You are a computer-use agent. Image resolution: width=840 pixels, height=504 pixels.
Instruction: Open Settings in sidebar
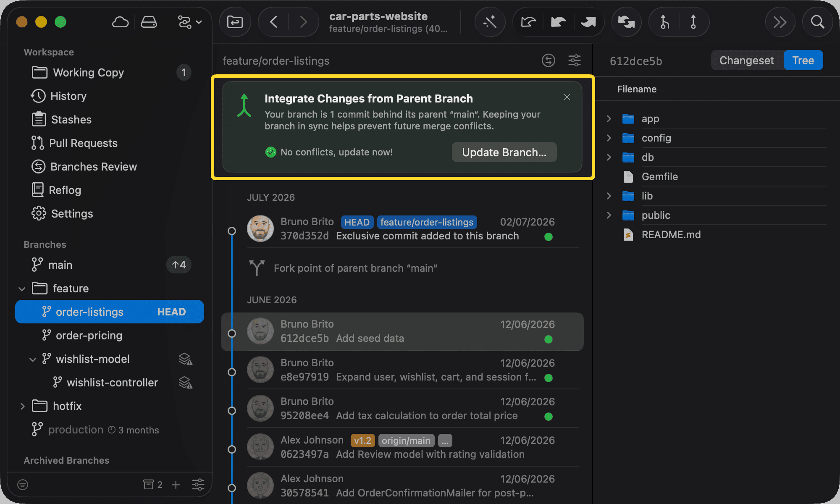pos(110,214)
